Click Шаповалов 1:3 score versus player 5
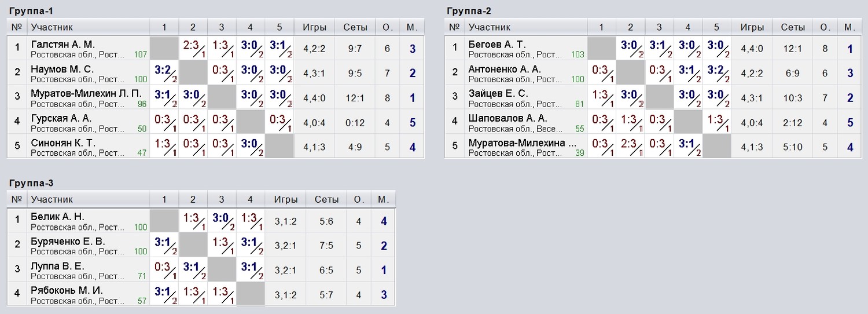 point(717,122)
